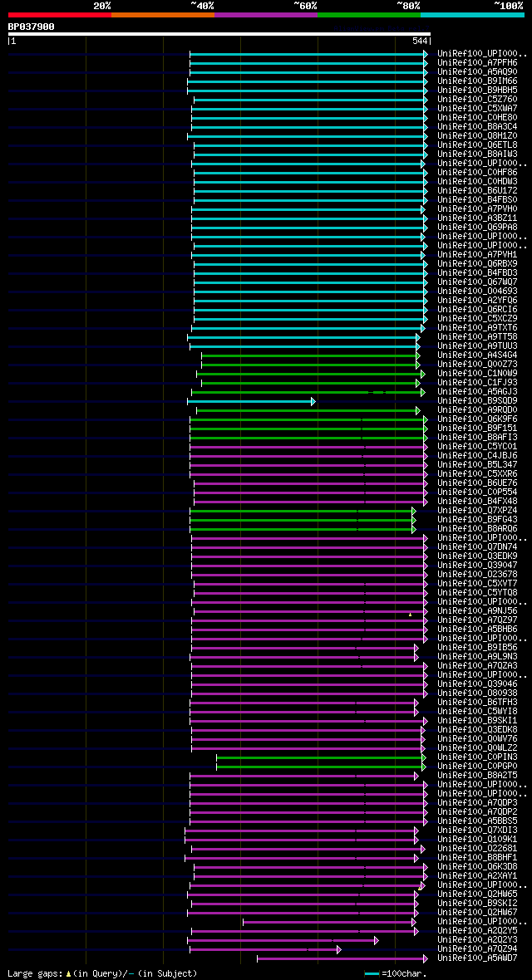
Task: Click label UniRef100_Q6RBX9
Action: [477, 264]
